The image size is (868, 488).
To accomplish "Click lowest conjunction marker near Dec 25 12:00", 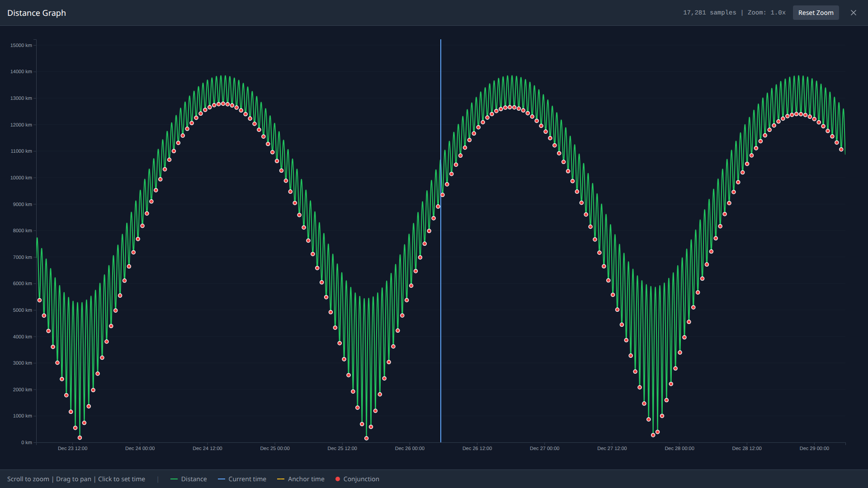I will 366,438.
